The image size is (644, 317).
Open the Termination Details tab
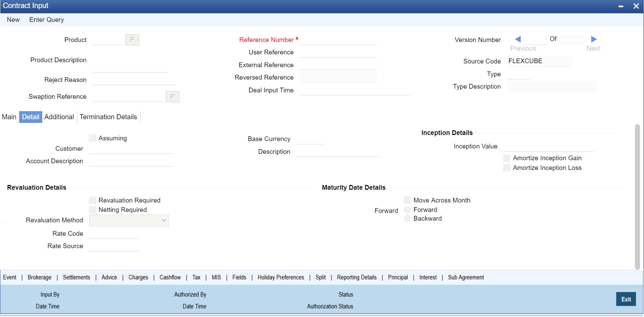click(x=108, y=117)
